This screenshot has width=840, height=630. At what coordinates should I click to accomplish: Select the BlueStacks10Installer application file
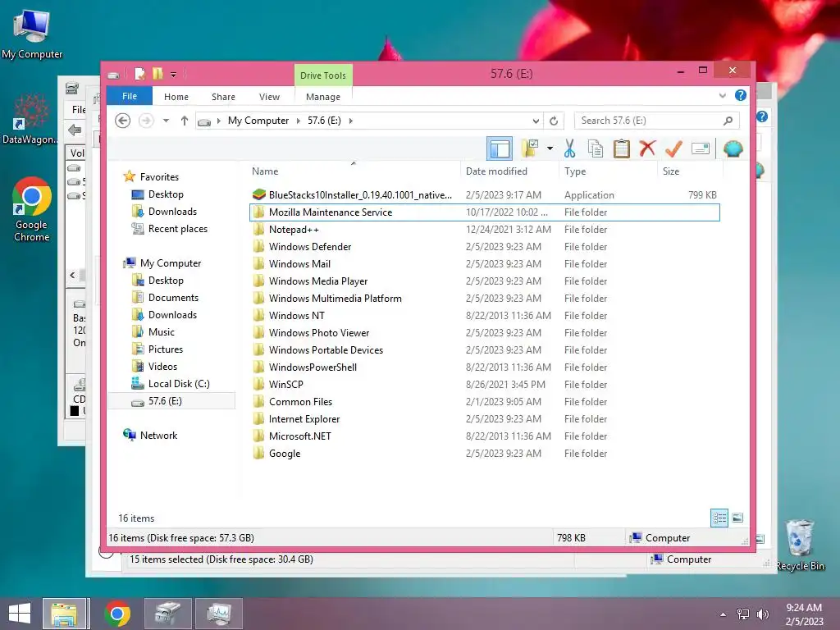485,195
